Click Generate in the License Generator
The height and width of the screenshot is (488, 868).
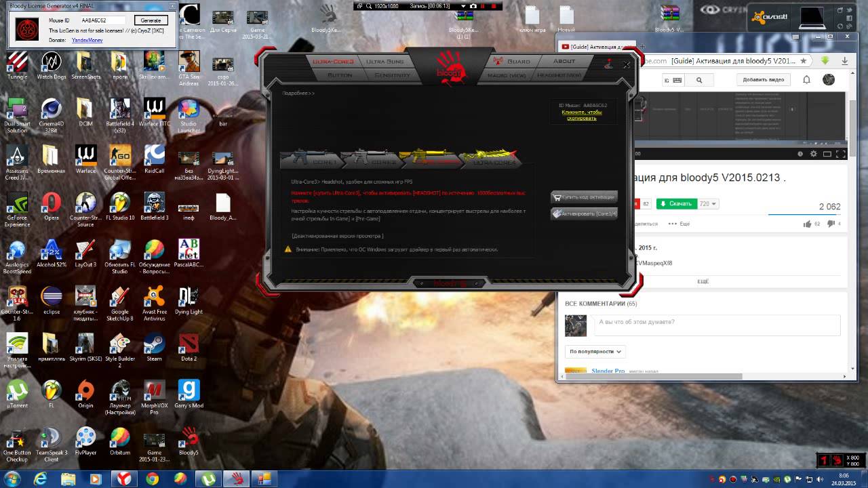click(x=151, y=20)
